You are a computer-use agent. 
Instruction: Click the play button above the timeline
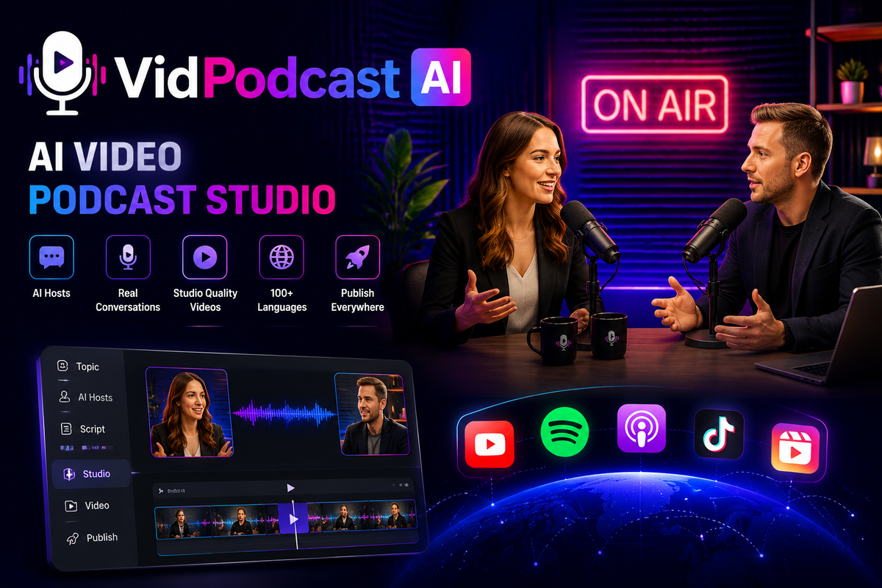(x=290, y=487)
